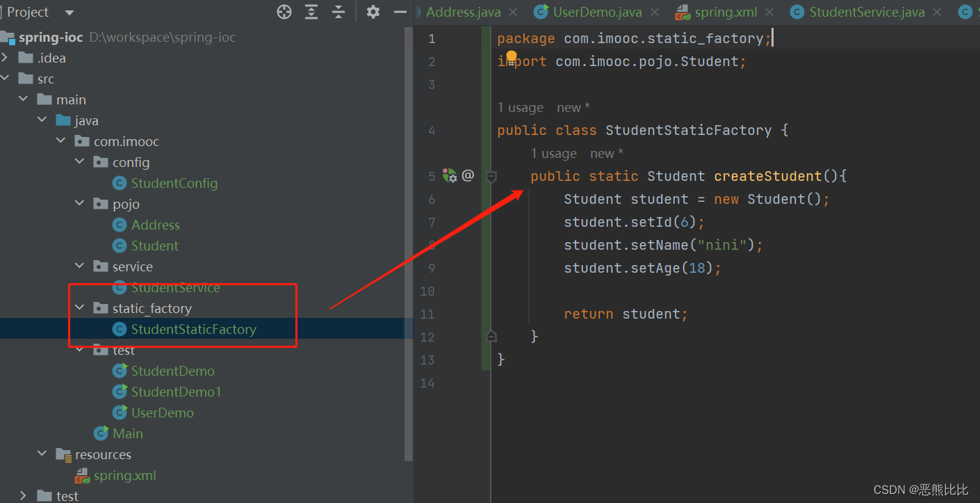Close the Address.java tab

coord(513,12)
